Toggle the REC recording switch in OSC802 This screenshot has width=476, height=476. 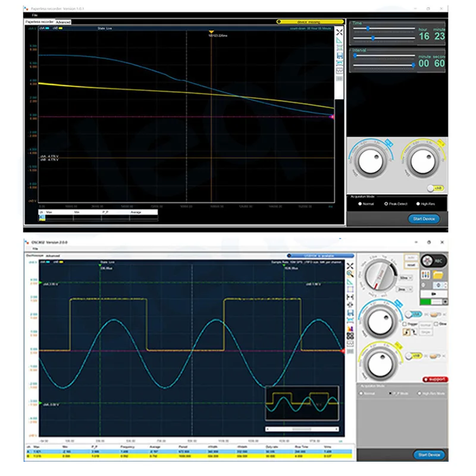pyautogui.click(x=434, y=261)
